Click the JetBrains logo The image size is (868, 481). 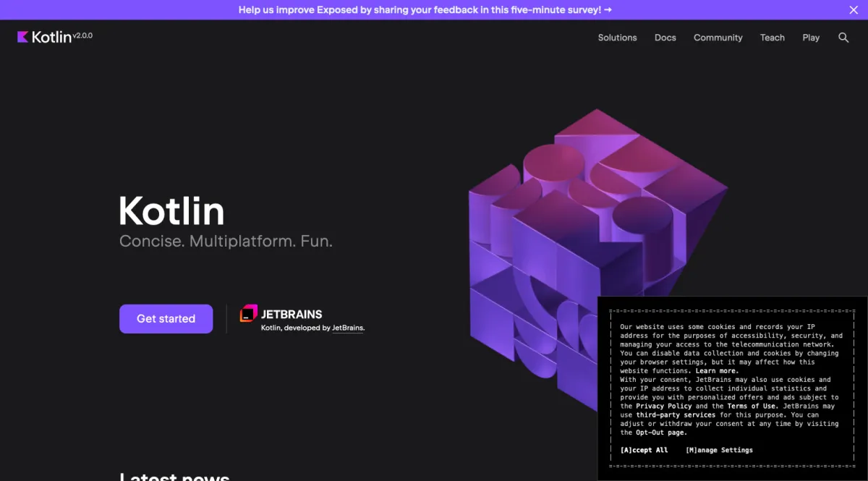coord(281,314)
